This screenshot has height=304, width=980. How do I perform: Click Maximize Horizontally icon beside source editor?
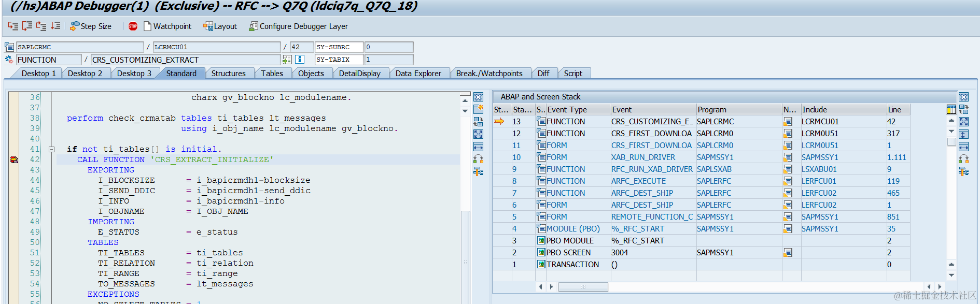[x=478, y=147]
